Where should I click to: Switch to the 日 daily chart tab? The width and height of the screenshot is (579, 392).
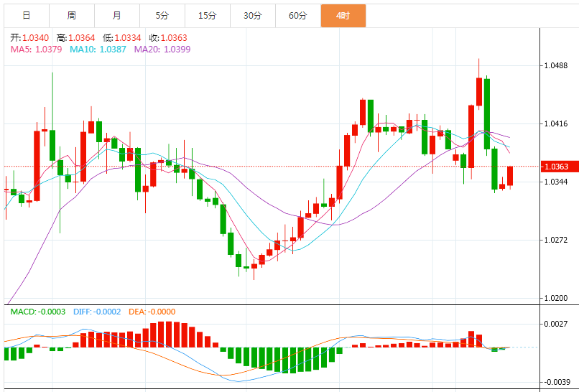coord(26,16)
